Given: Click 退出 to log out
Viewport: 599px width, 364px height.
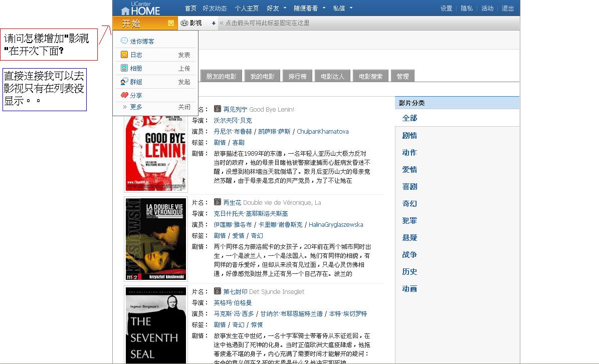Looking at the screenshot, I should (x=508, y=9).
